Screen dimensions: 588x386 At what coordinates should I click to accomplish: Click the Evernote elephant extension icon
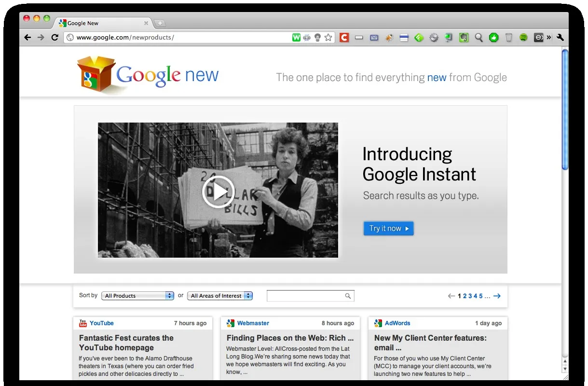pyautogui.click(x=464, y=38)
